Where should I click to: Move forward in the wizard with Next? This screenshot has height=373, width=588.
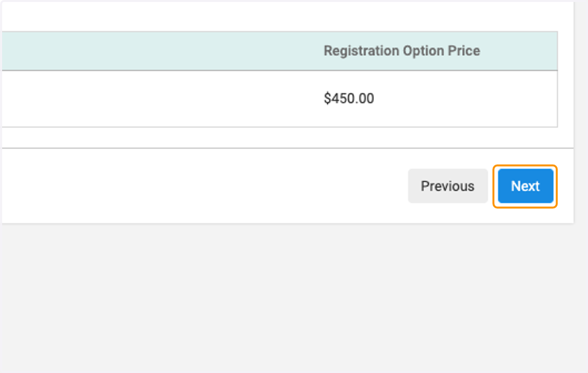pyautogui.click(x=525, y=186)
